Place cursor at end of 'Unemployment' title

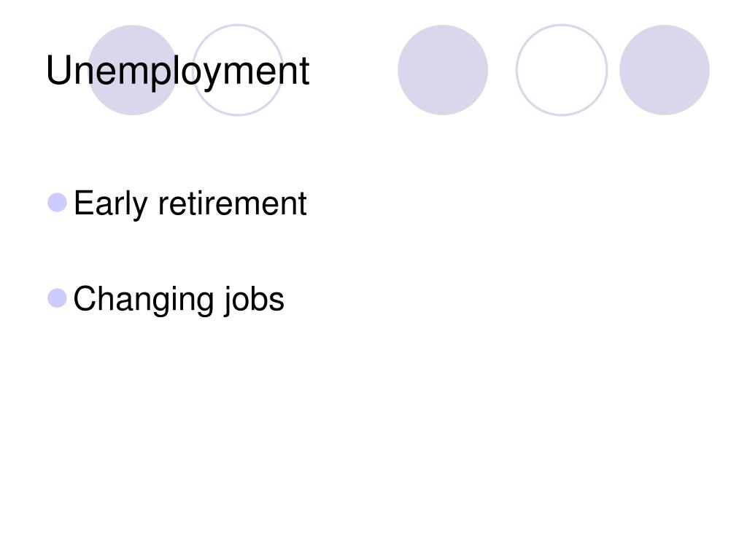(x=311, y=71)
